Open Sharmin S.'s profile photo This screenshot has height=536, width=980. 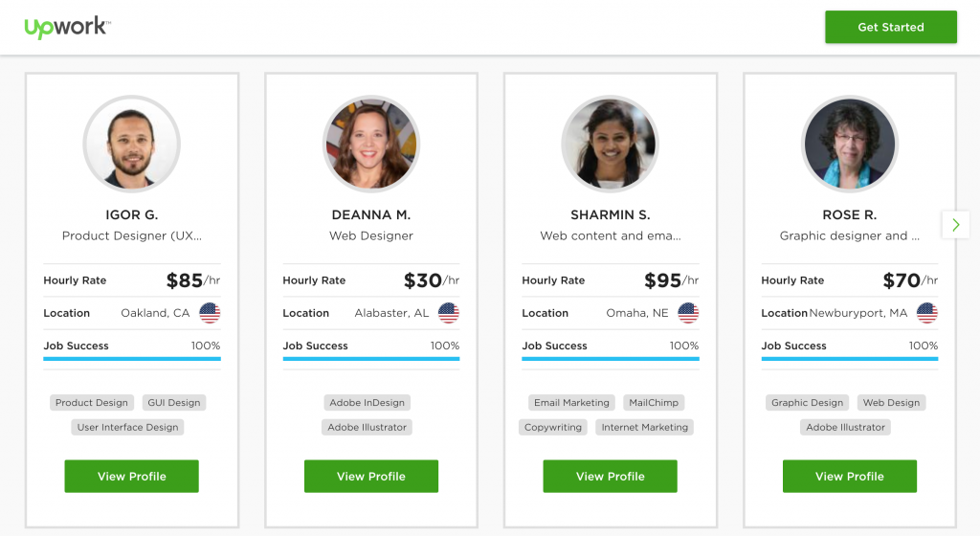pyautogui.click(x=611, y=145)
